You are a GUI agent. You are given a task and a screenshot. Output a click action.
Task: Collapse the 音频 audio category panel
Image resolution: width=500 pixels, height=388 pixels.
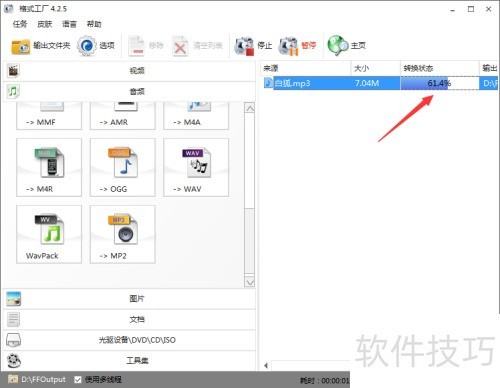tap(129, 91)
